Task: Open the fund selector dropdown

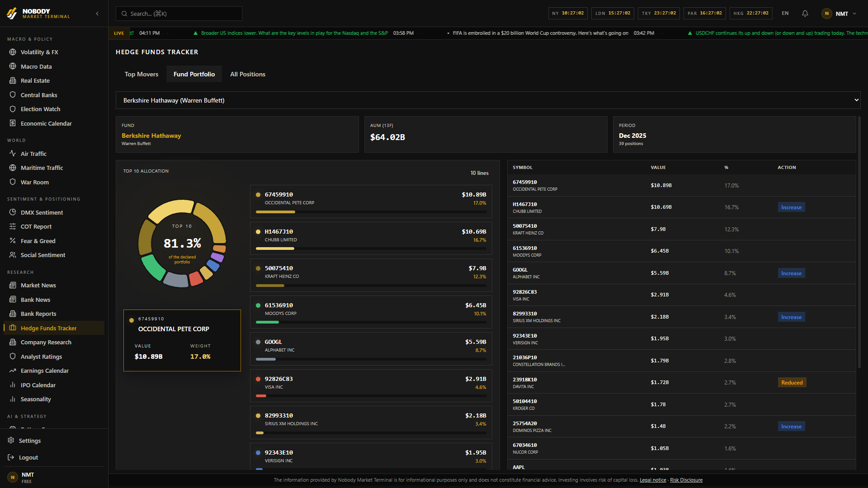Action: (488, 100)
